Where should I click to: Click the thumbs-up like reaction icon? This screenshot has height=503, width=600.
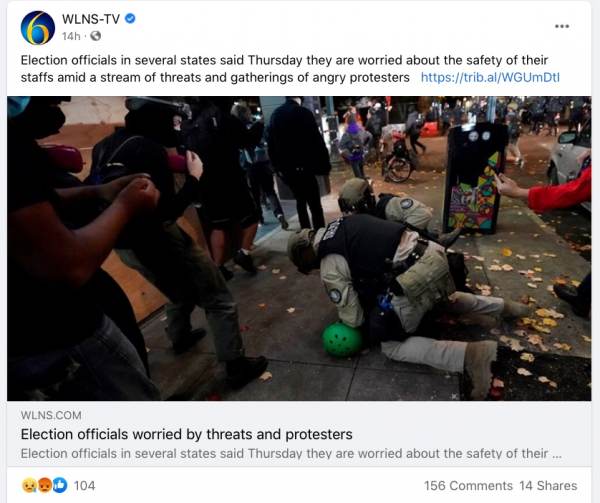coord(60,485)
